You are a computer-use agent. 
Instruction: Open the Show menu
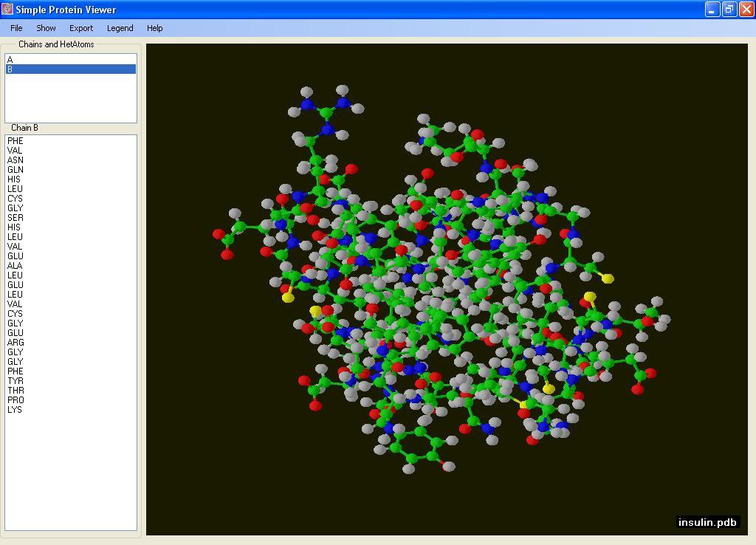[x=46, y=28]
